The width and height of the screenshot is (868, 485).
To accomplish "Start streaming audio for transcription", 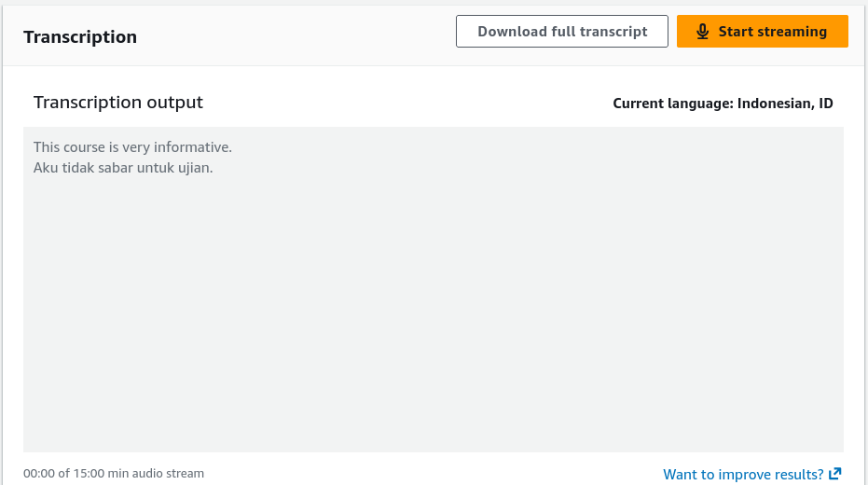I will point(763,32).
